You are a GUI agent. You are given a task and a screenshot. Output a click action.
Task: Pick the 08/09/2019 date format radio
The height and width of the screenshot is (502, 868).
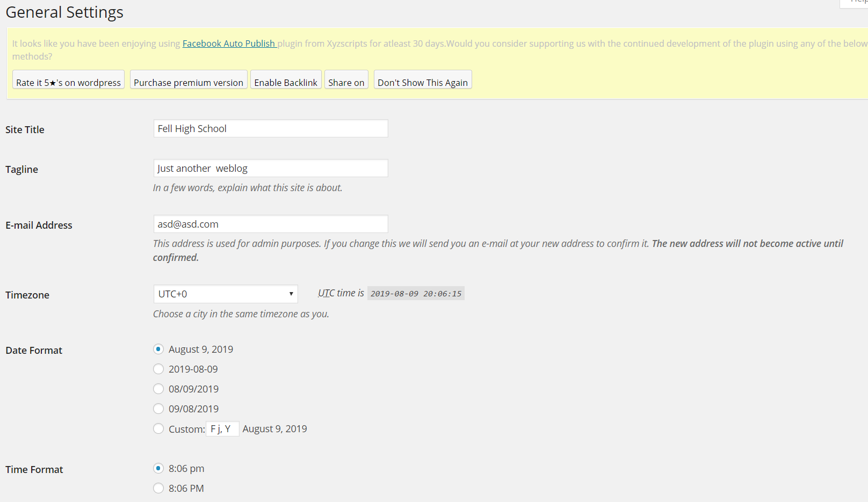pyautogui.click(x=158, y=389)
